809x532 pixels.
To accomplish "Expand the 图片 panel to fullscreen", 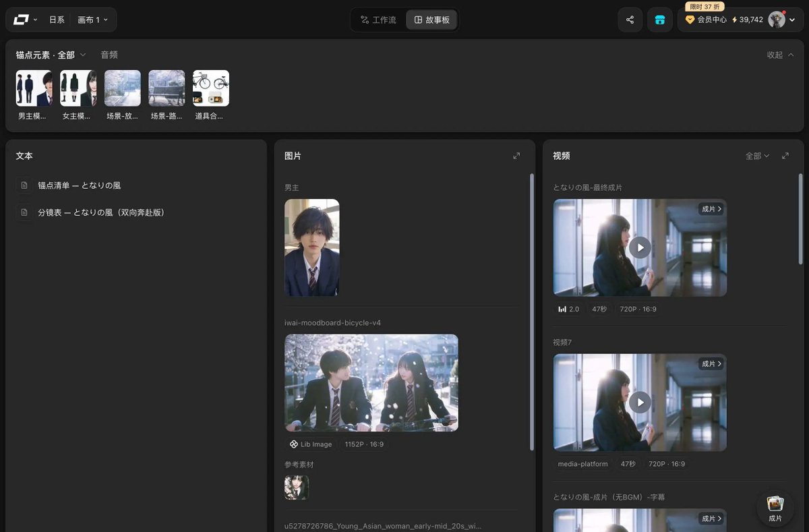I will (x=516, y=156).
